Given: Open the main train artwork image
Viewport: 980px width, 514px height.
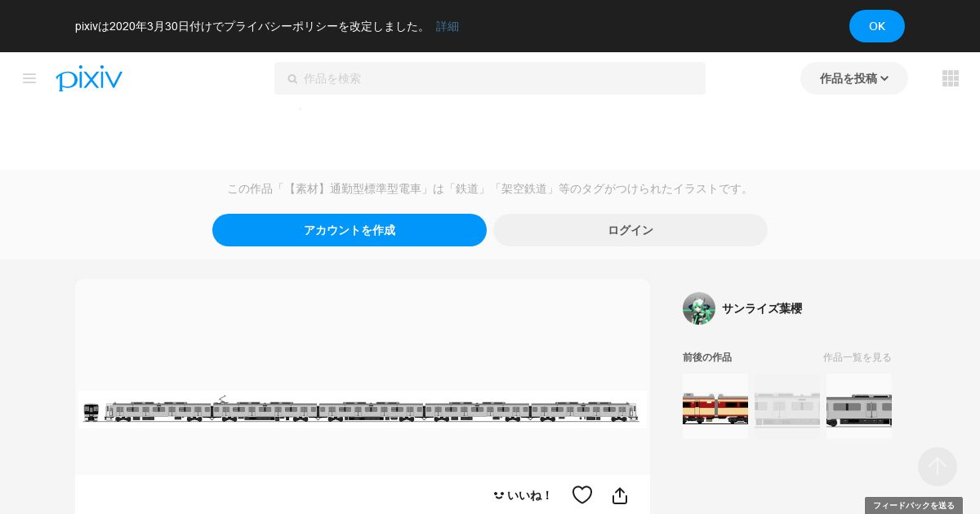Looking at the screenshot, I should 363,409.
